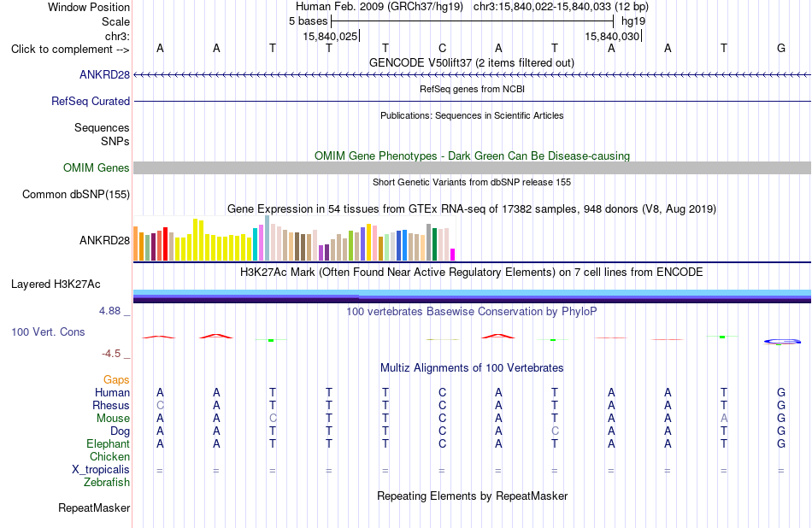The image size is (812, 528).
Task: Click the faded C mismatch in Mouse row
Action: coord(273,419)
